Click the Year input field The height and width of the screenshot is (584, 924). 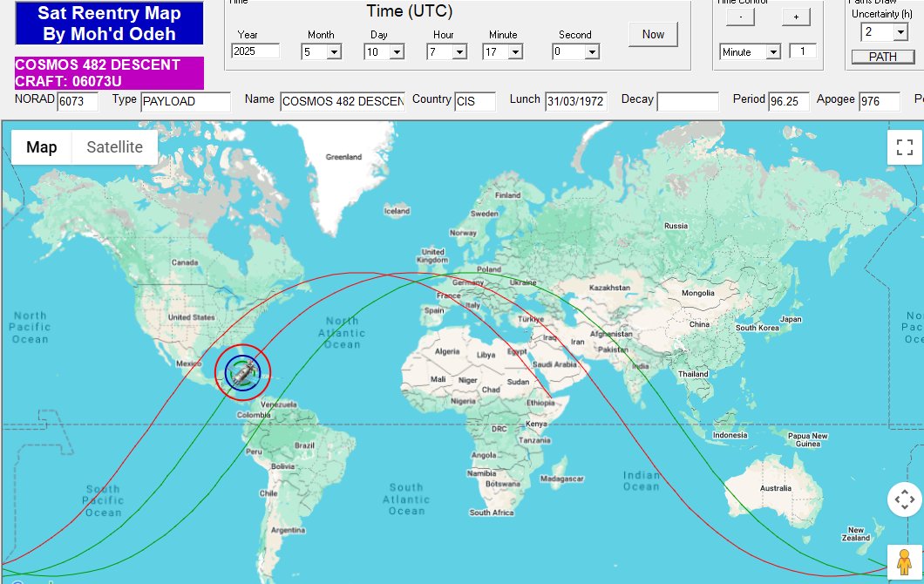point(255,51)
